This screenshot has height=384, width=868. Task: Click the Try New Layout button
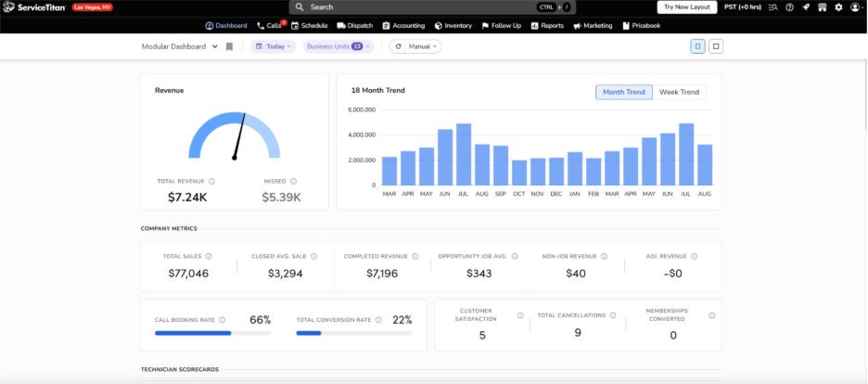pyautogui.click(x=686, y=7)
